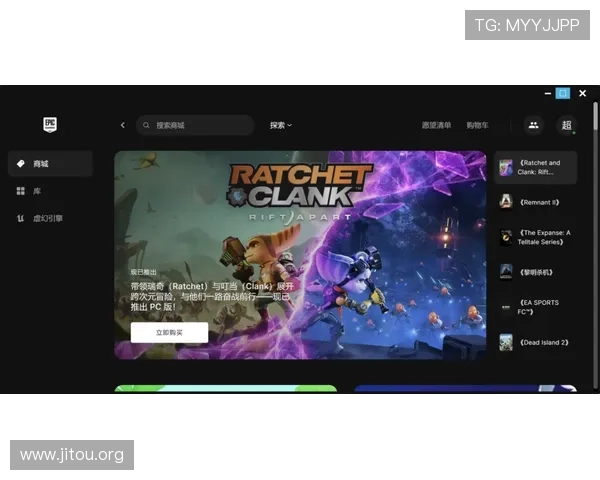Select the 黎明杀机 game entry
Viewport: 600px width, 480px height.
pyautogui.click(x=536, y=272)
